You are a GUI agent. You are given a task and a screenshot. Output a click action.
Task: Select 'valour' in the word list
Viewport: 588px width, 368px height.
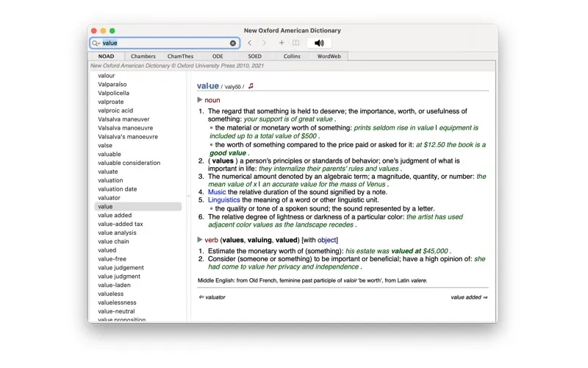coord(107,76)
